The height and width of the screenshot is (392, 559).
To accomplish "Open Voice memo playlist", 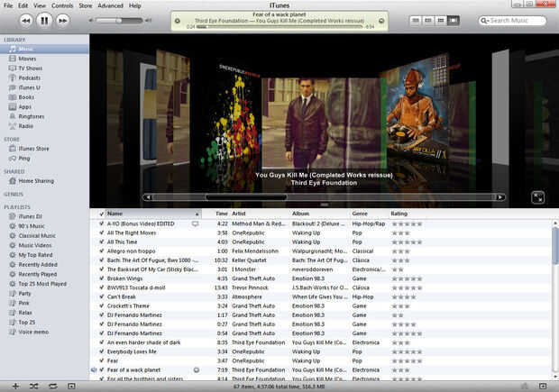I will [33, 332].
